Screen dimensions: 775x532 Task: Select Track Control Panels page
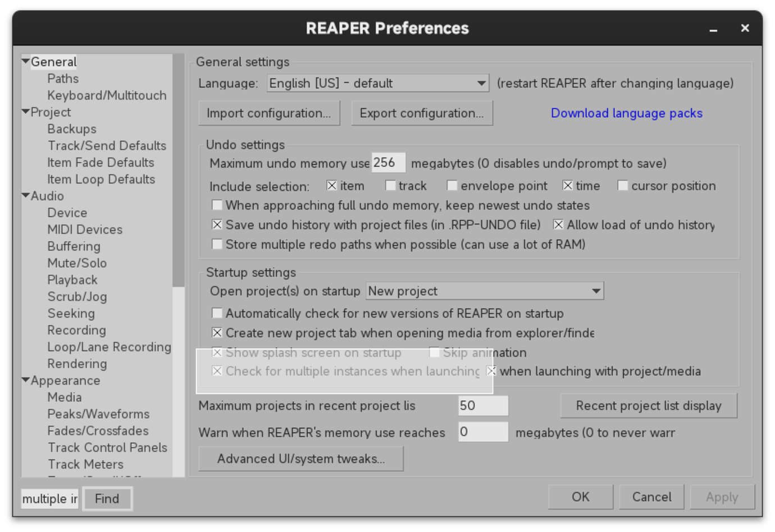pos(107,448)
